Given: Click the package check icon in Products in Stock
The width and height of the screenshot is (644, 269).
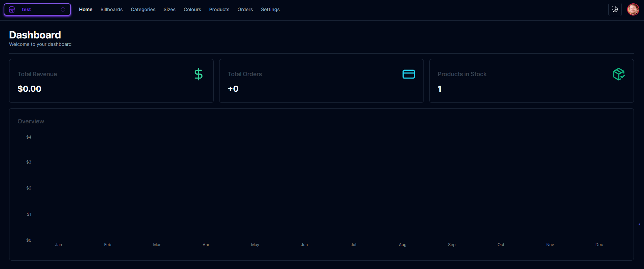Looking at the screenshot, I should tap(618, 74).
